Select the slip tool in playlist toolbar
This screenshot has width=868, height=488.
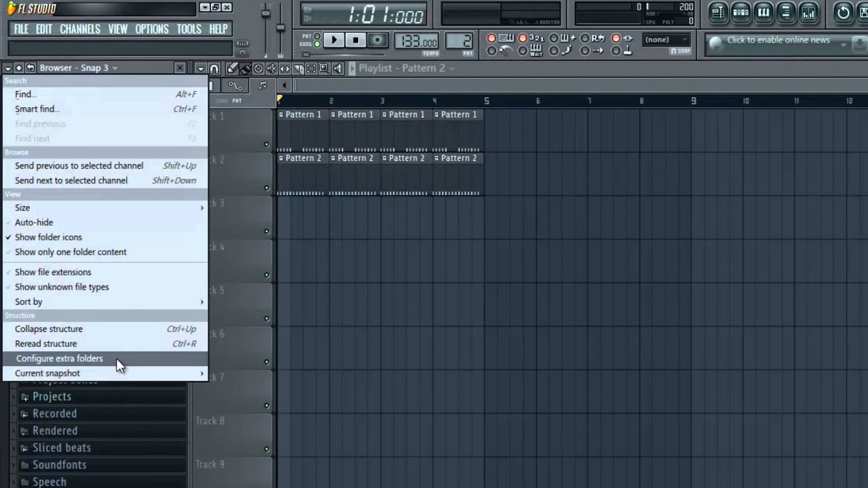click(285, 68)
